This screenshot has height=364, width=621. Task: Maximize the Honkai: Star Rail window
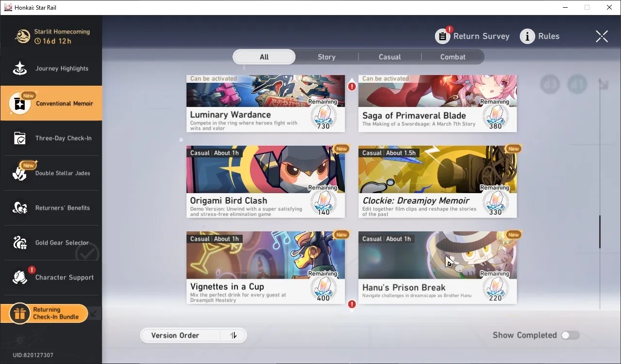587,7
